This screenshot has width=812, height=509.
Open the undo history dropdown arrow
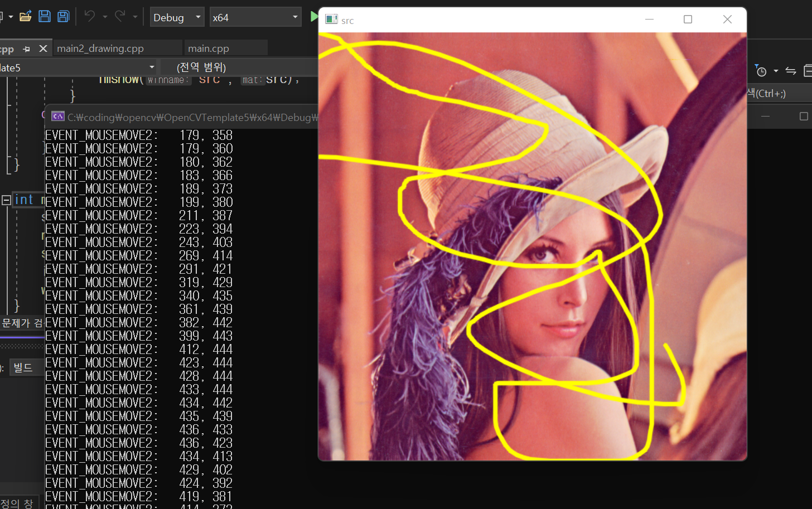click(x=104, y=17)
